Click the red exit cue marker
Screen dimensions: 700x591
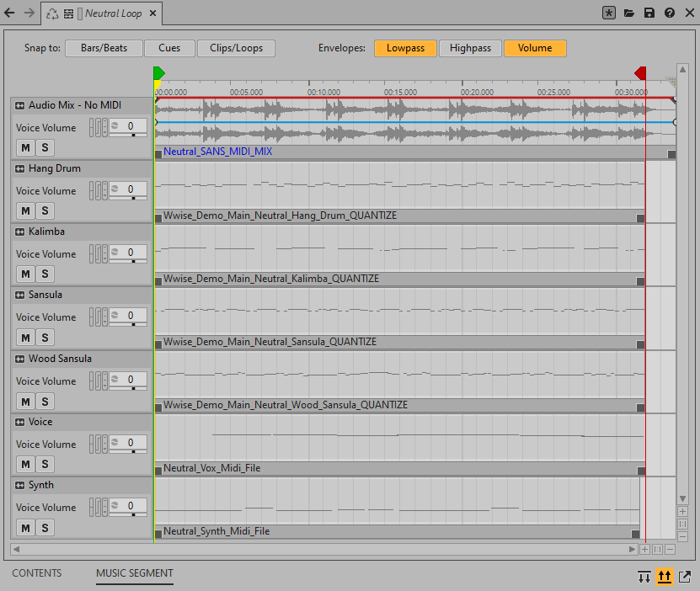[641, 74]
